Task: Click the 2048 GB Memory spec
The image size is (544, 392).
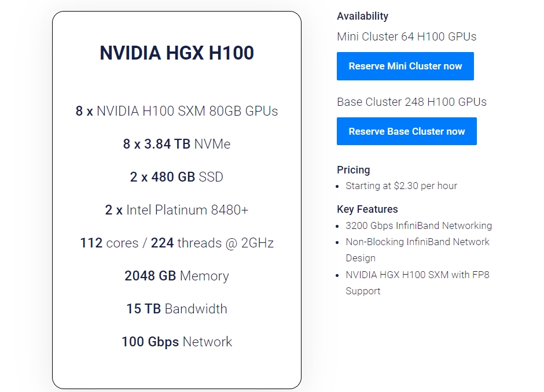Action: coord(177,276)
